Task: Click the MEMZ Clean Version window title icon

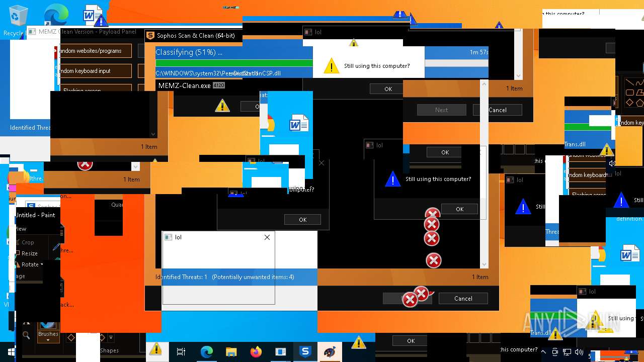Action: (x=32, y=32)
